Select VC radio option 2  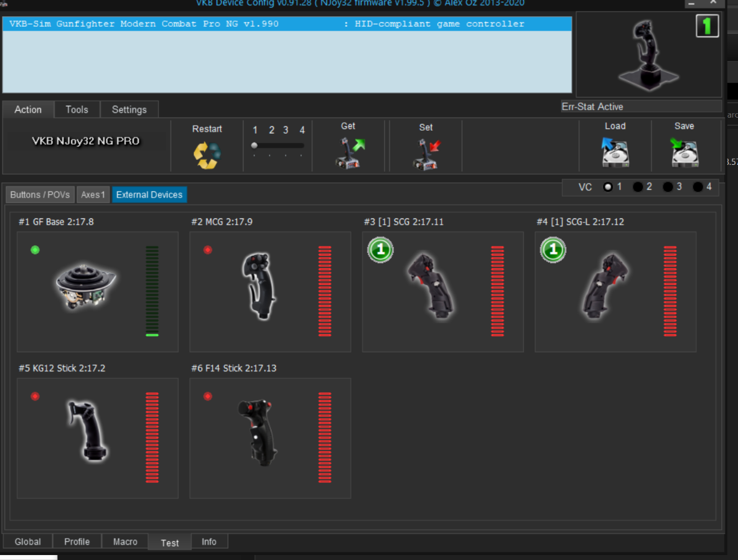coord(638,187)
